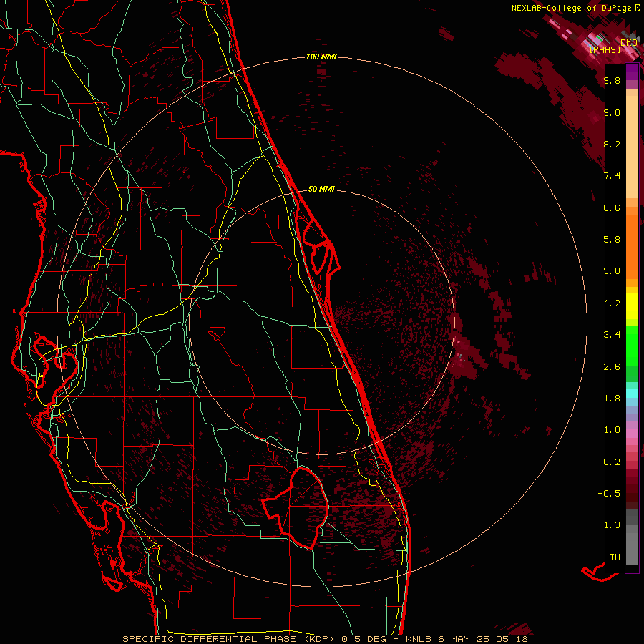Screen dimensions: 644x644
Task: Click the TH label at the scale bottom
Action: tap(615, 557)
